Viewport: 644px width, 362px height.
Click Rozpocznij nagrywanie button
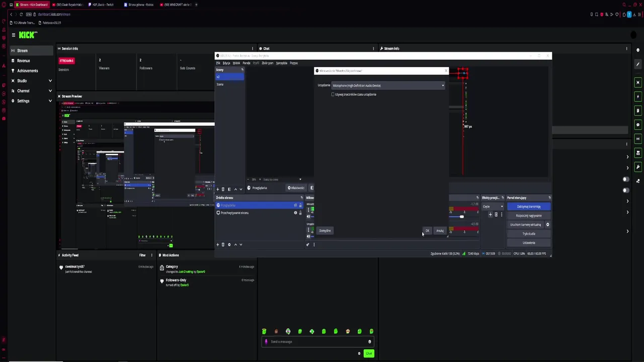[529, 216]
